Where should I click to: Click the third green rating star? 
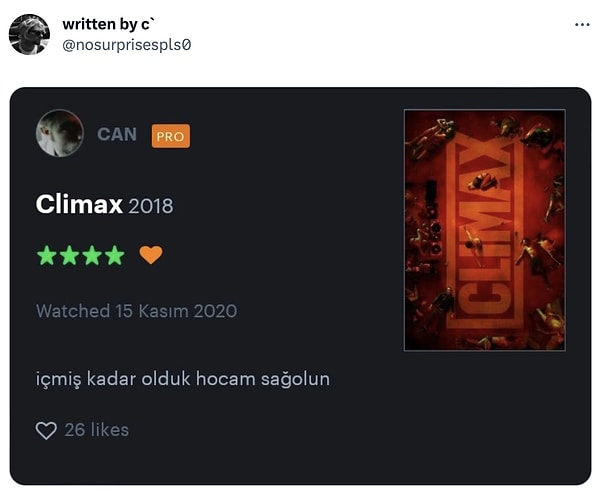coord(92,255)
